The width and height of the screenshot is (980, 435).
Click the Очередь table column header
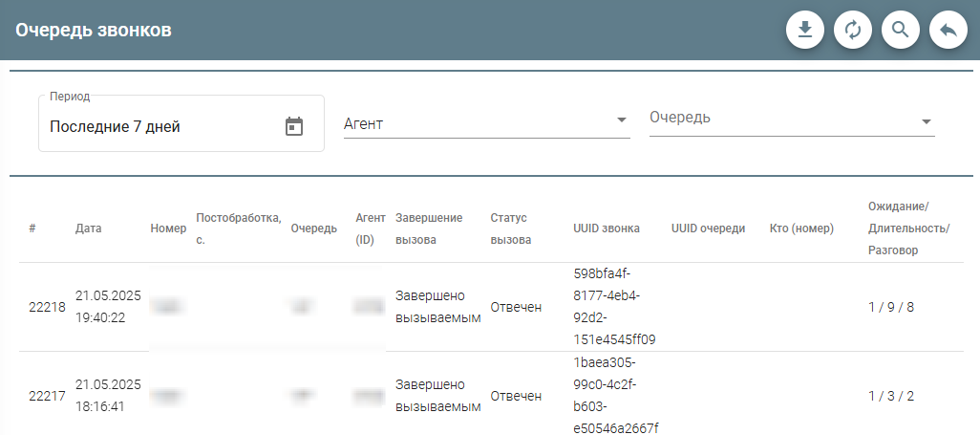(313, 228)
